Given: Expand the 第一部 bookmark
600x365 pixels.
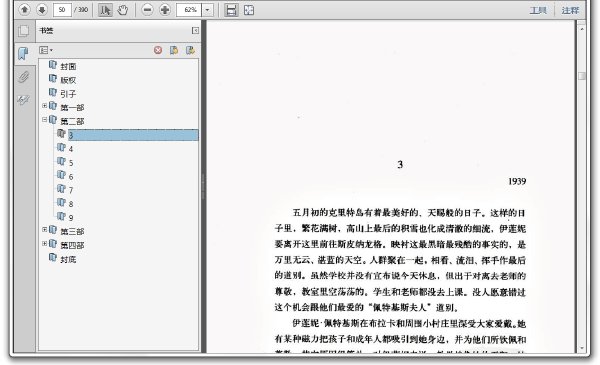Looking at the screenshot, I should click(44, 106).
